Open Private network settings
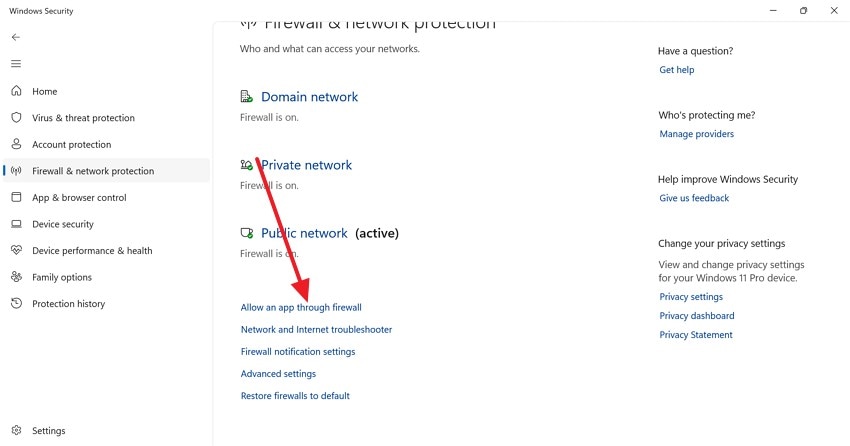The image size is (850, 446). tap(306, 165)
